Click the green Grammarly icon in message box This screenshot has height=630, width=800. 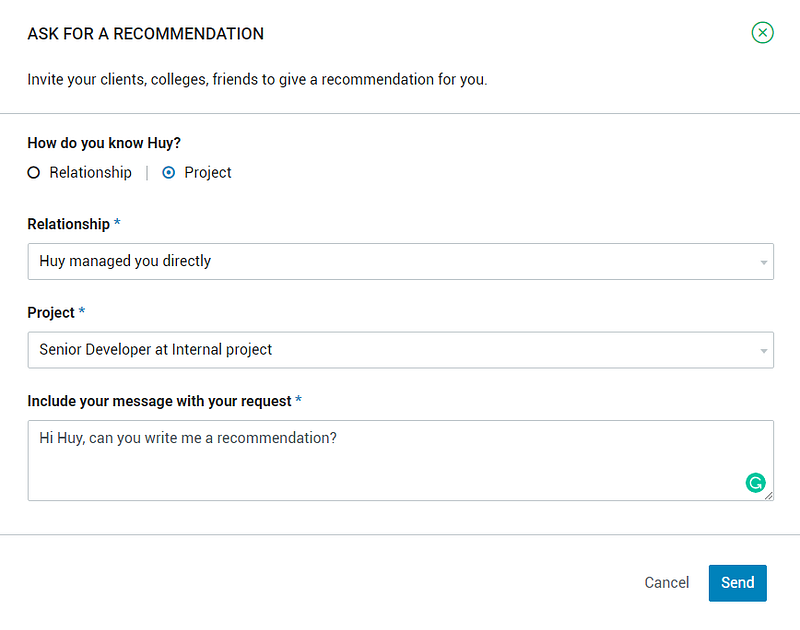click(x=755, y=483)
